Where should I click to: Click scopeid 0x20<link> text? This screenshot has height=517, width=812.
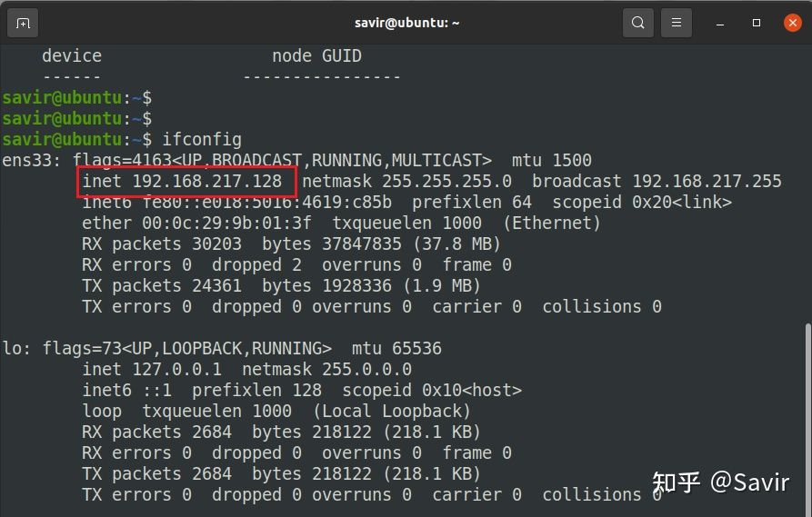pyautogui.click(x=642, y=202)
